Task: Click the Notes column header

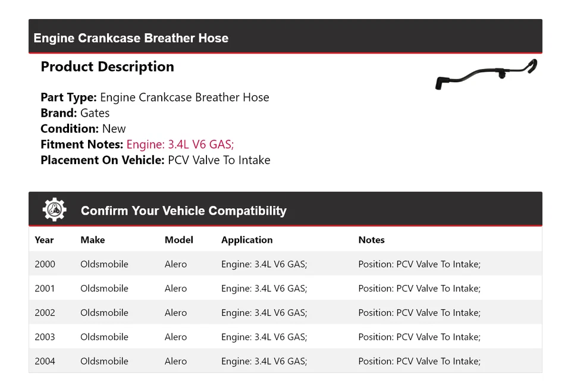Action: tap(371, 240)
